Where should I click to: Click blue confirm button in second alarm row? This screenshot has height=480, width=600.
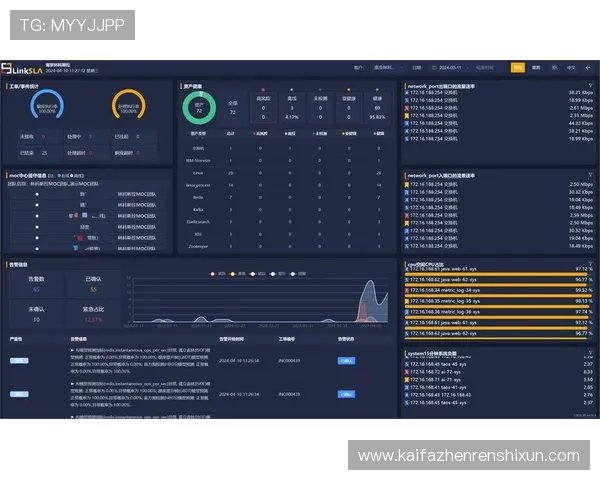point(347,394)
